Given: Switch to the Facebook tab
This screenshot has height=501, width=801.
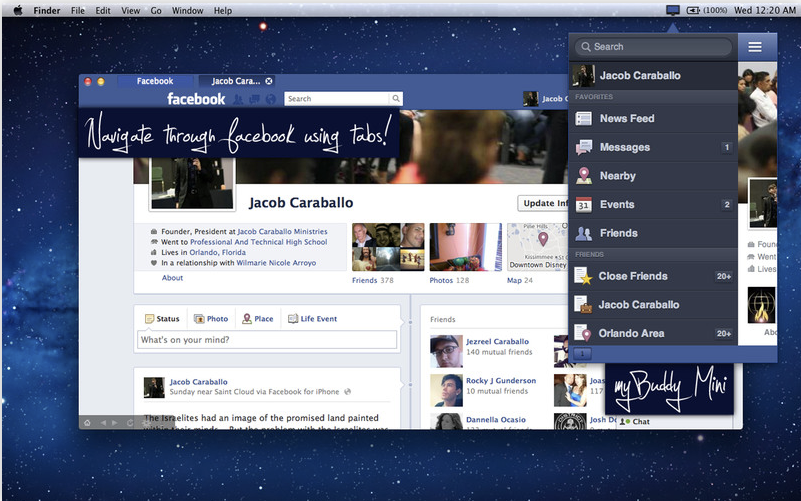Looking at the screenshot, I should 155,81.
